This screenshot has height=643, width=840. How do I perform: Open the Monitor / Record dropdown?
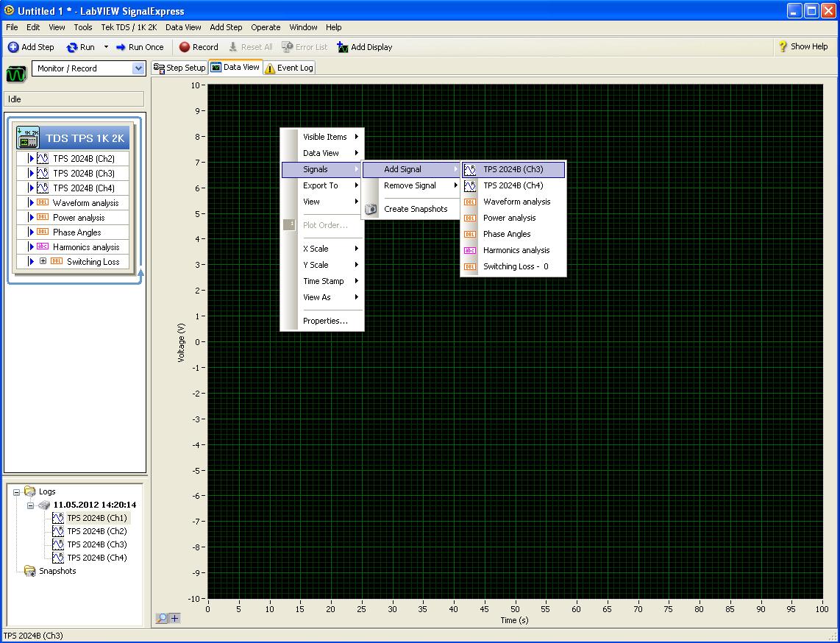(138, 68)
